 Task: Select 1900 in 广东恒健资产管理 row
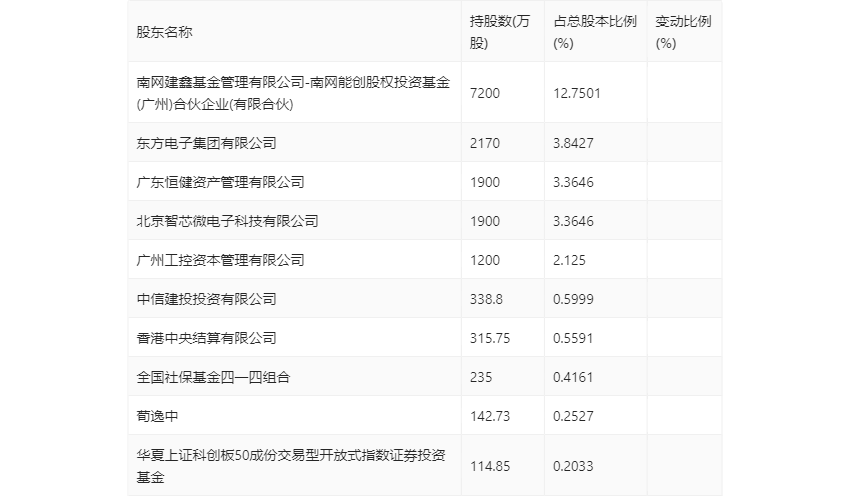click(485, 182)
